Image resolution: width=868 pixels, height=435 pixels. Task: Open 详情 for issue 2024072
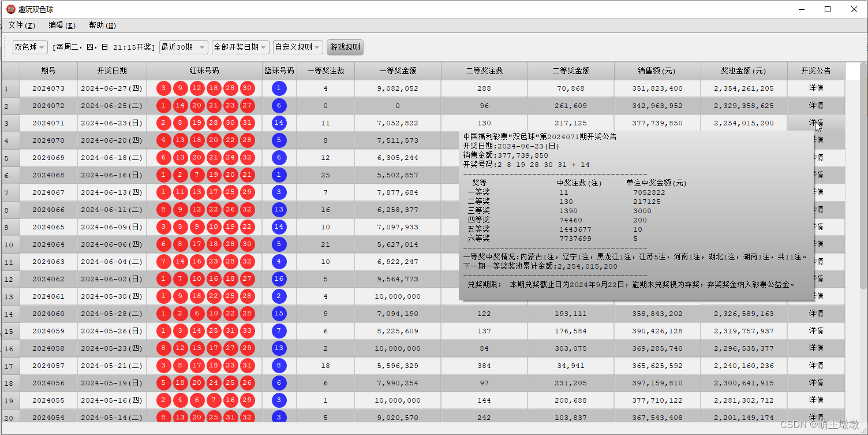coord(816,106)
